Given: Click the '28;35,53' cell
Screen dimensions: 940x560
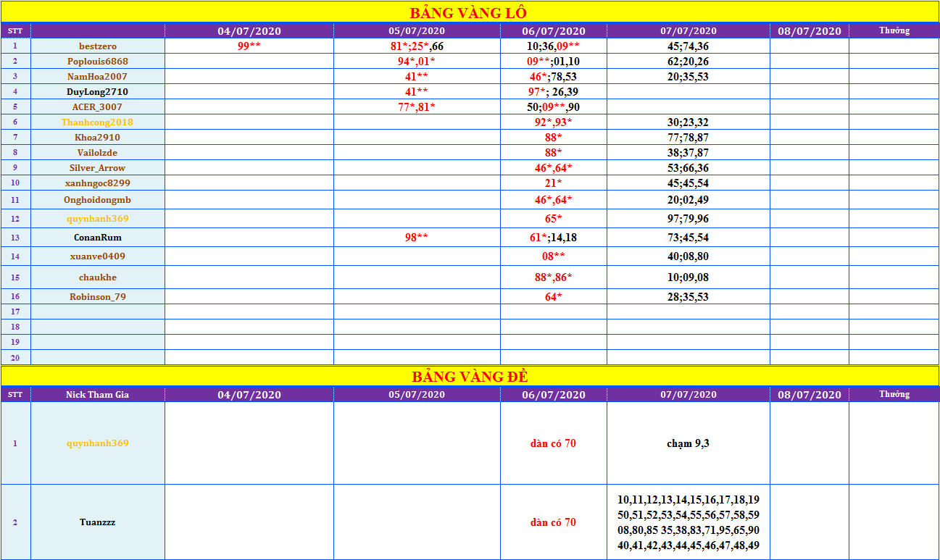Looking at the screenshot, I should coord(689,297).
